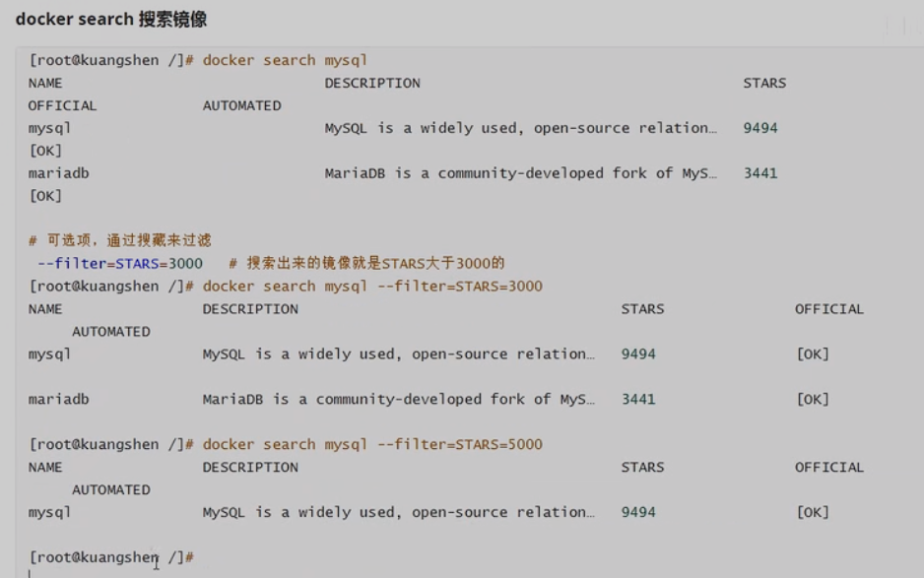Viewport: 924px width, 578px height.
Task: Select comment "# 搜索出来的镜像就是STARS大于3000的"
Action: tap(366, 263)
